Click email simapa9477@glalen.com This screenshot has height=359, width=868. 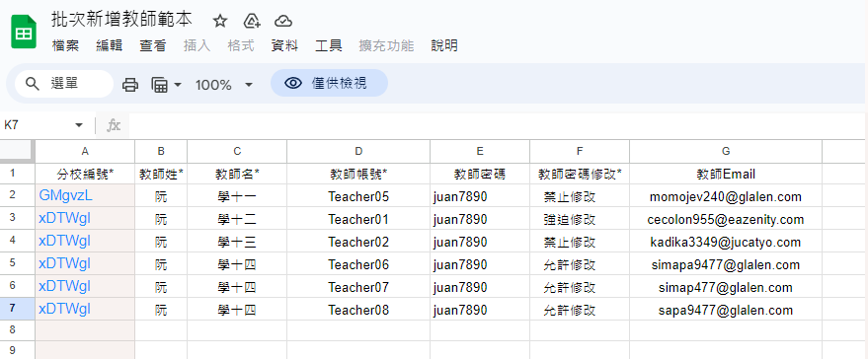click(726, 265)
